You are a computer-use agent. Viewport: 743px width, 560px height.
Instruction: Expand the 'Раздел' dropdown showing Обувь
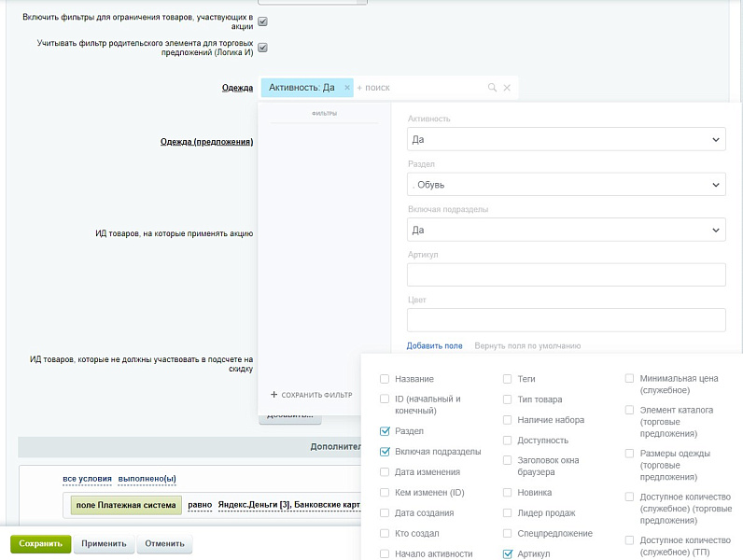[566, 185]
